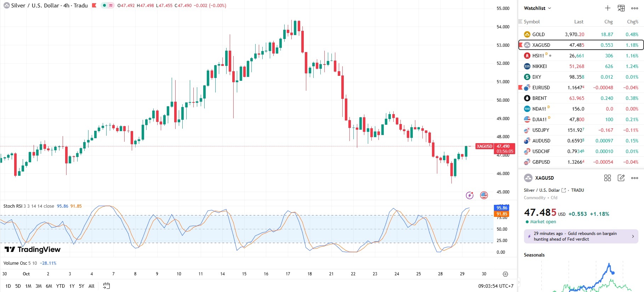
Task: Toggle the flag in Symbol column header
Action: click(520, 22)
